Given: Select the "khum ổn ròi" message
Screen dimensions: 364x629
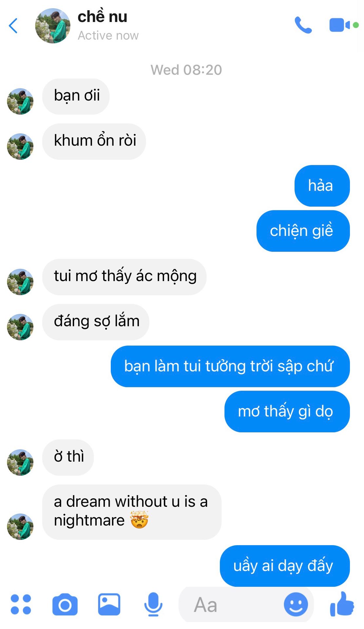Looking at the screenshot, I should [94, 142].
